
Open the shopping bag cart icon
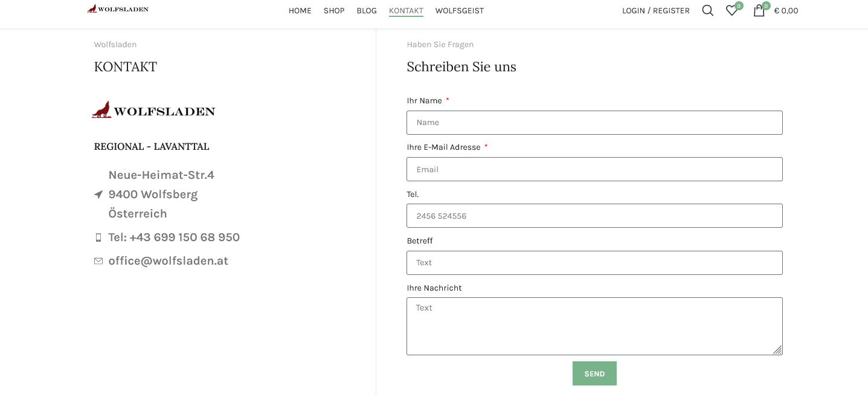pyautogui.click(x=759, y=10)
